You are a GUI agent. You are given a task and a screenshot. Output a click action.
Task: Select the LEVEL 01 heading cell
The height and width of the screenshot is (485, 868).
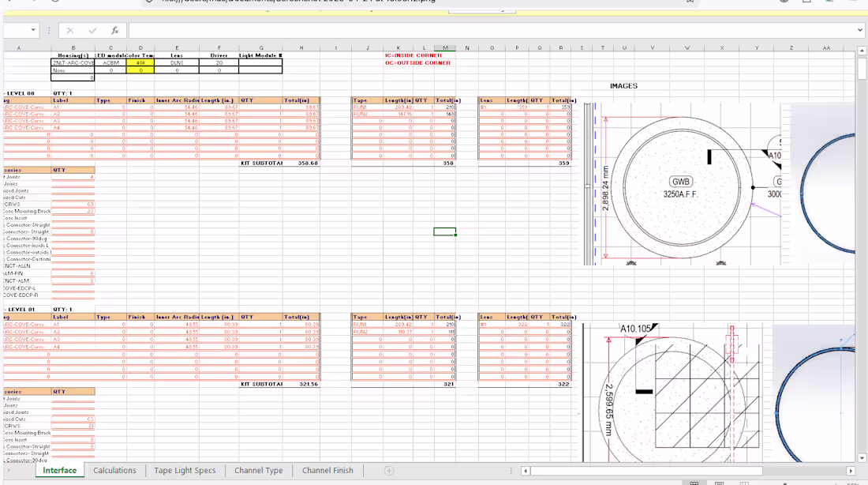point(20,310)
